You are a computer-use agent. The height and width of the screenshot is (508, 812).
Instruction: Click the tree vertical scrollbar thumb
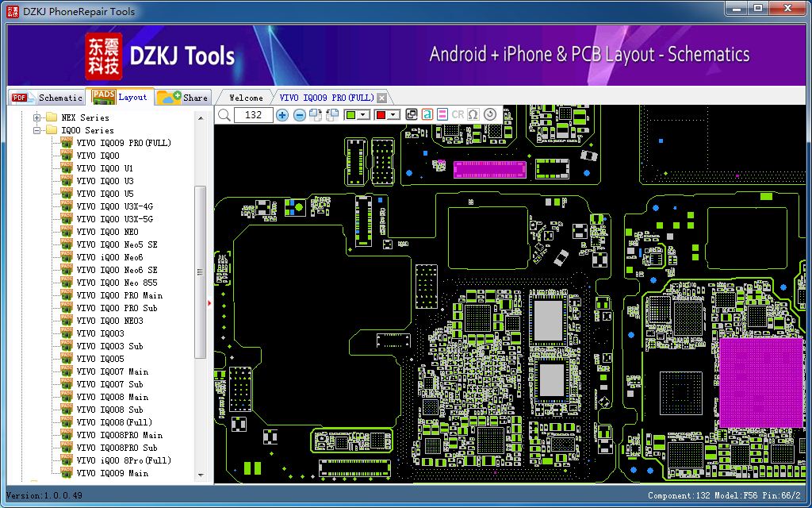coord(201,272)
